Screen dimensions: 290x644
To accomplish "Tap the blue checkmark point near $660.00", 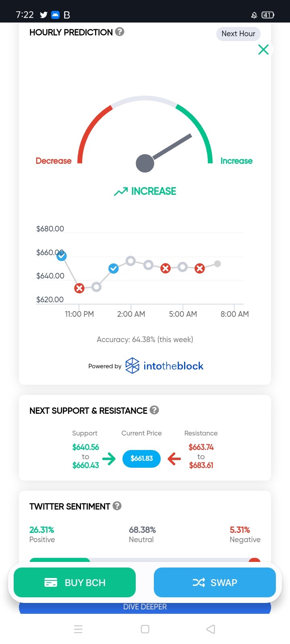I will coord(62,256).
